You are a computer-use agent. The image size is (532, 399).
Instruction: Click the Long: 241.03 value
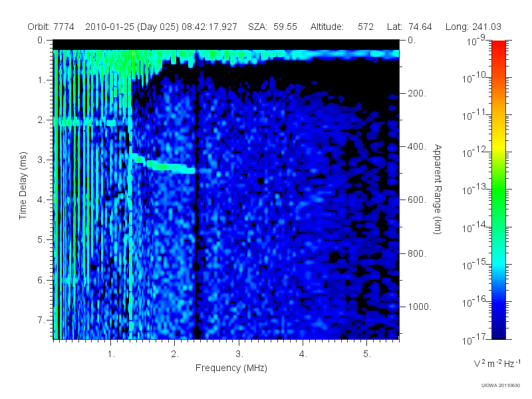(x=473, y=27)
